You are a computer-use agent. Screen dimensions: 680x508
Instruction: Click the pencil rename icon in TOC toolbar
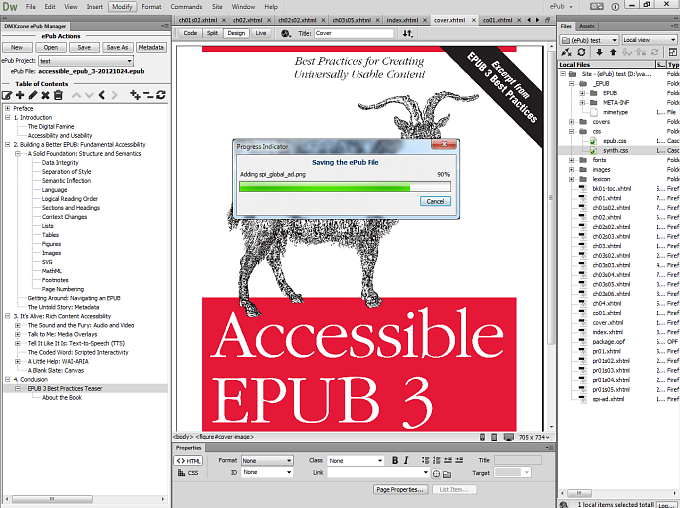[33, 95]
